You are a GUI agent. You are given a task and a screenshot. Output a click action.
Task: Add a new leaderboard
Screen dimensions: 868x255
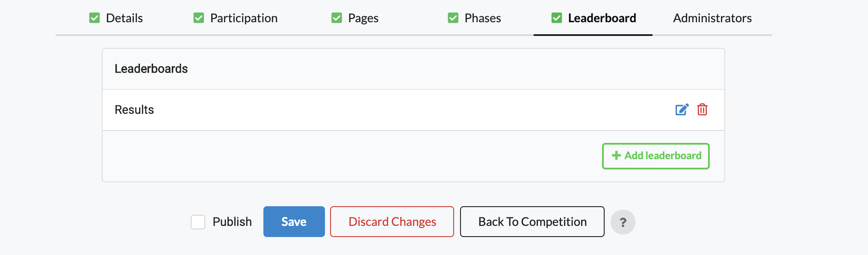655,156
